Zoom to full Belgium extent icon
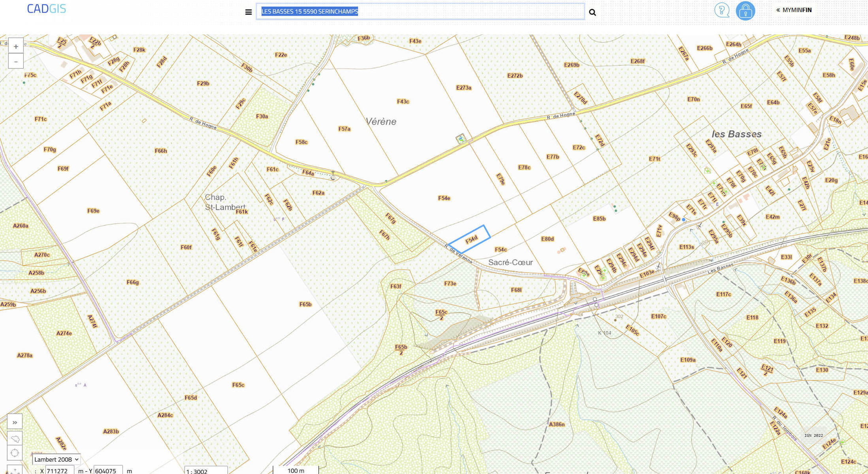This screenshot has width=868, height=474. pyautogui.click(x=15, y=439)
